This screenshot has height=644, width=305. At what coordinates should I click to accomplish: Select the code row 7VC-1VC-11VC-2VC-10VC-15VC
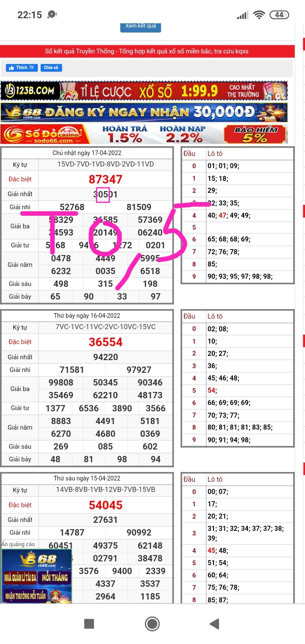pyautogui.click(x=105, y=327)
